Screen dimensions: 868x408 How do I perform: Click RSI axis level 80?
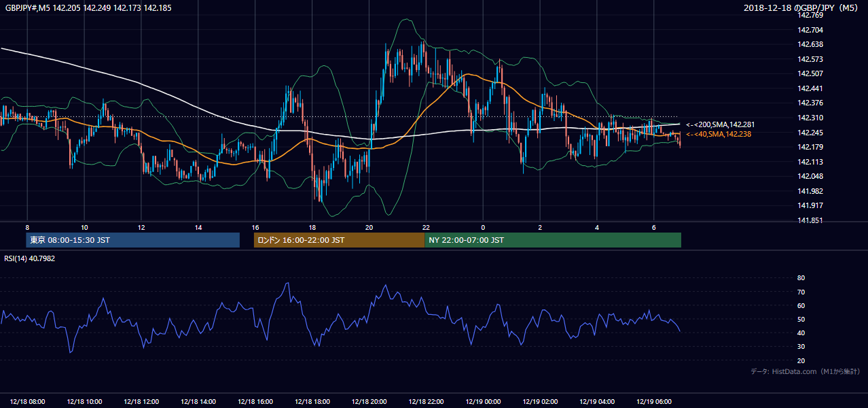coord(801,278)
